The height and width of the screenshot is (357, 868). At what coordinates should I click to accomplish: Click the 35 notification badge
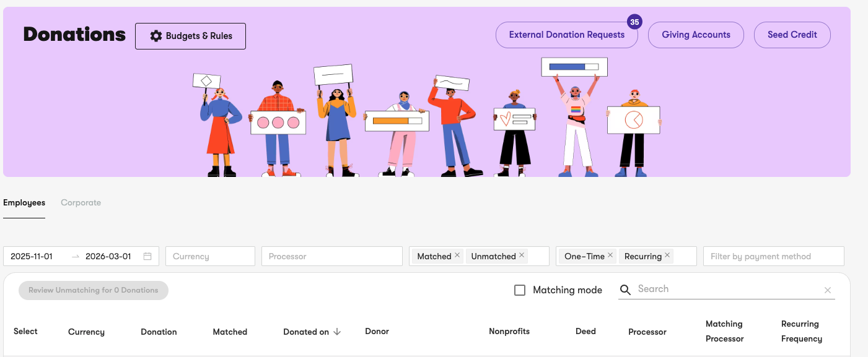point(634,22)
